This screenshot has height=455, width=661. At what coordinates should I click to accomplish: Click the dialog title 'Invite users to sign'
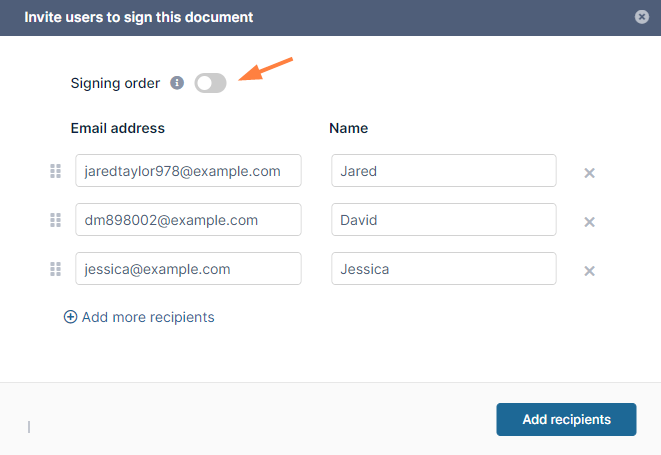(x=138, y=17)
